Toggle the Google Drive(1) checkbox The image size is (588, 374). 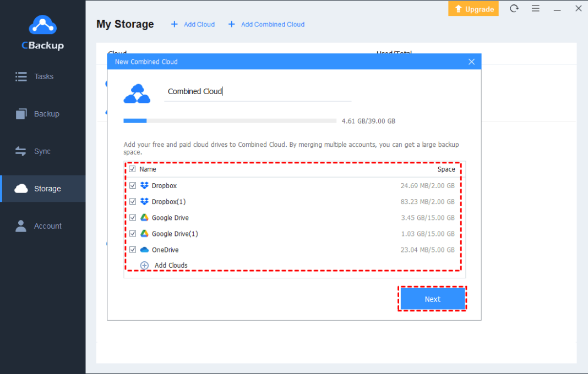coord(133,233)
